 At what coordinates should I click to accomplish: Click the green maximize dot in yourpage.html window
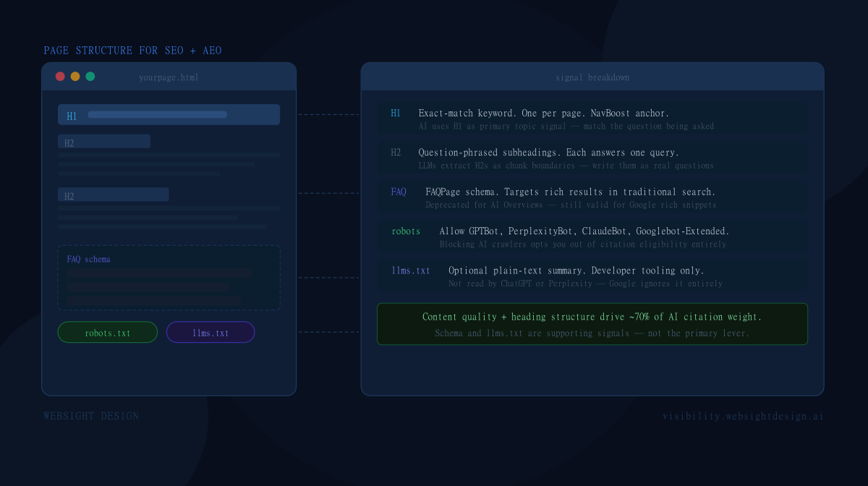point(90,77)
